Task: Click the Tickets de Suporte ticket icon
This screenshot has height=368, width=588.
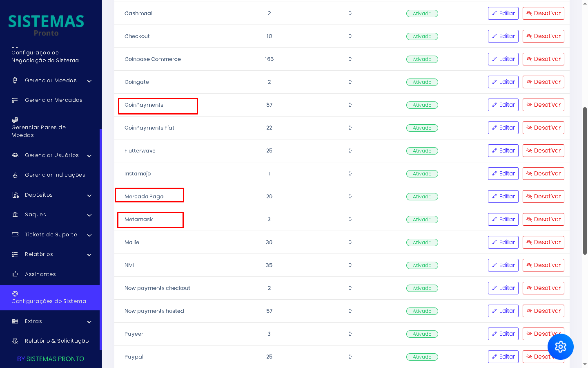Action: coord(15,235)
